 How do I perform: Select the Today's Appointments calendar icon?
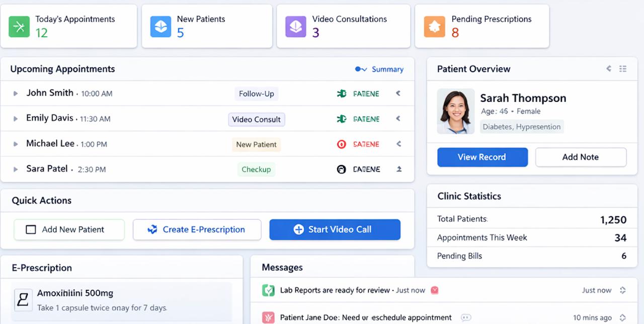(19, 26)
